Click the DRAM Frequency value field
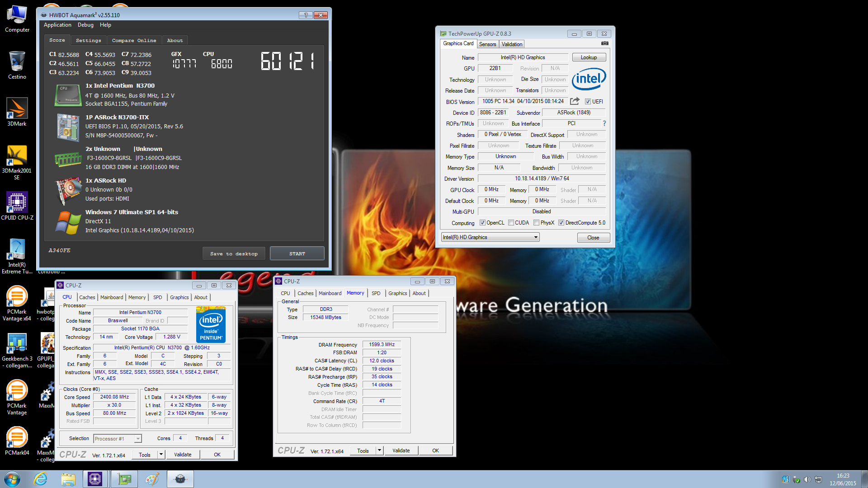 (x=382, y=345)
